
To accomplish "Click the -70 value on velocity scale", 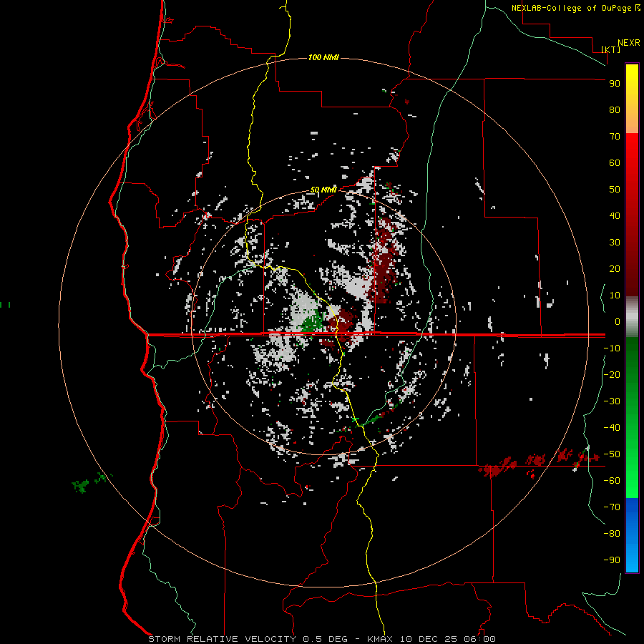I will [612, 507].
